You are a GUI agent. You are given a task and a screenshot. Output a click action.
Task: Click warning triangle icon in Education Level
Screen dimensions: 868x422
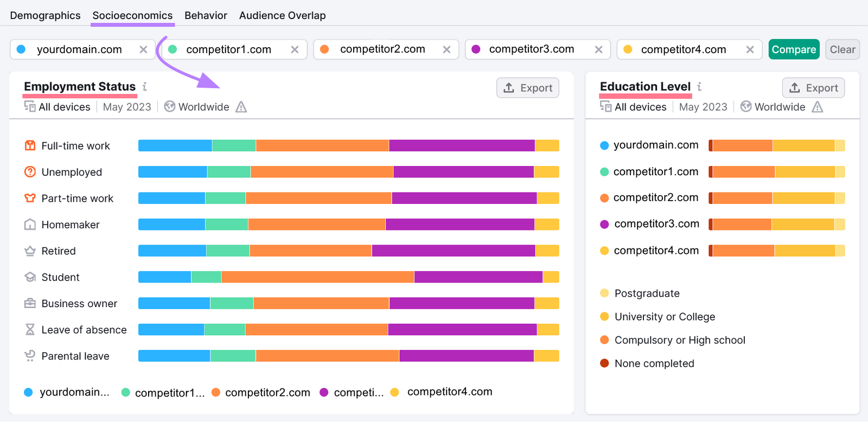pos(818,107)
